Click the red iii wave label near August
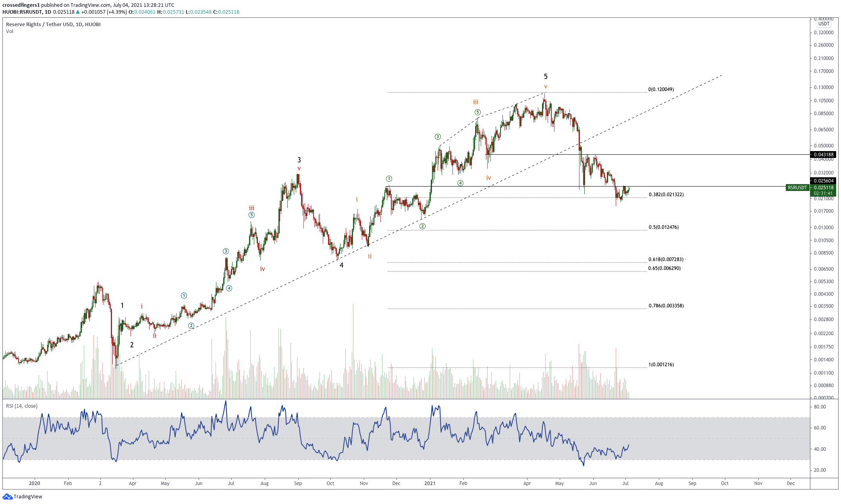Viewport: 841px width, 504px height. (x=251, y=208)
